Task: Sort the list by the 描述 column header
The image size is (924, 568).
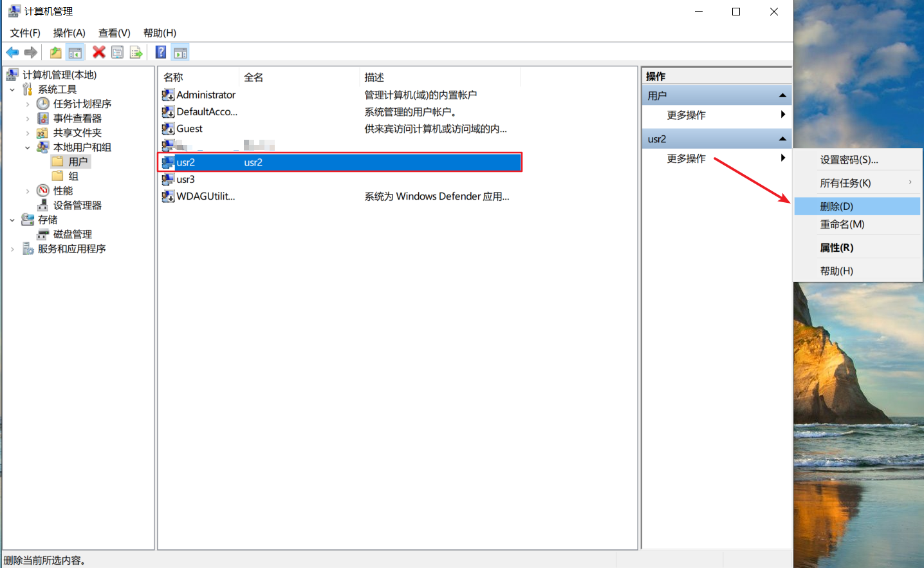Action: click(440, 77)
